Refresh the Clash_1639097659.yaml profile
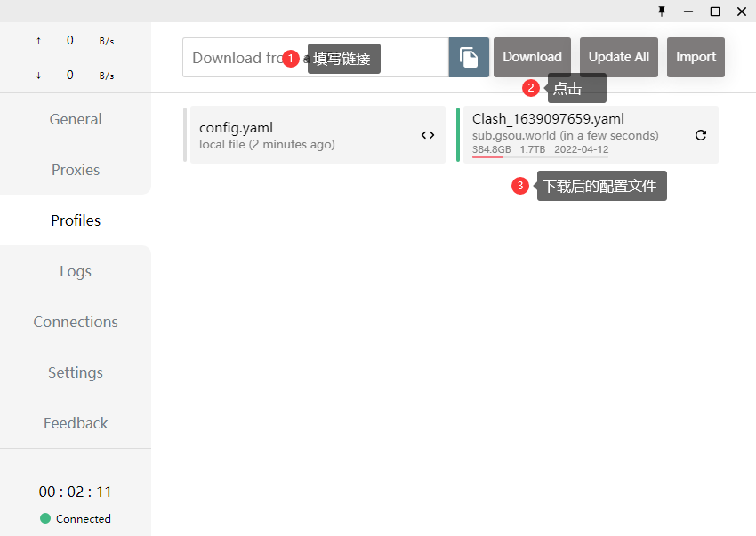 [x=700, y=135]
